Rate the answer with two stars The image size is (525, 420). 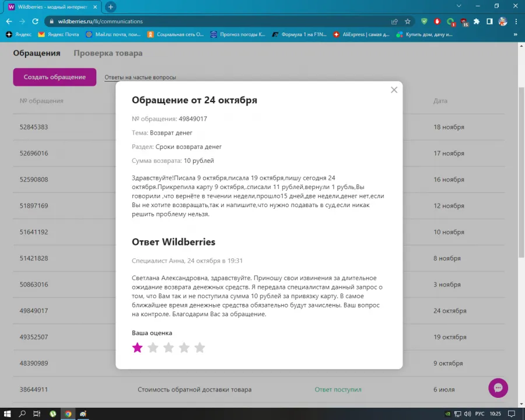[153, 348]
